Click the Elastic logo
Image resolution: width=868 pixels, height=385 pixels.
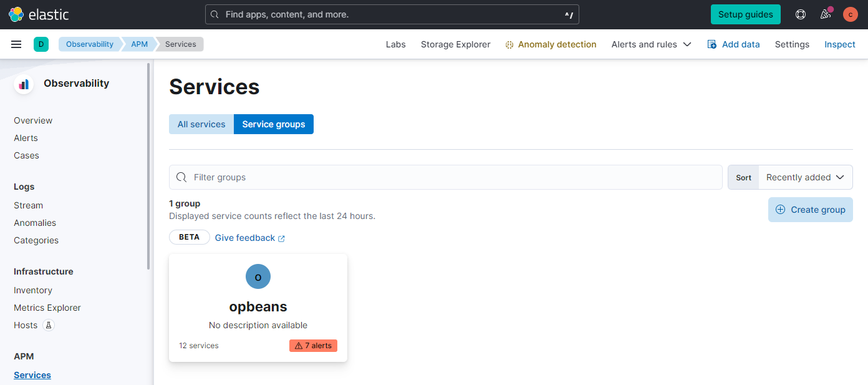[x=39, y=14]
